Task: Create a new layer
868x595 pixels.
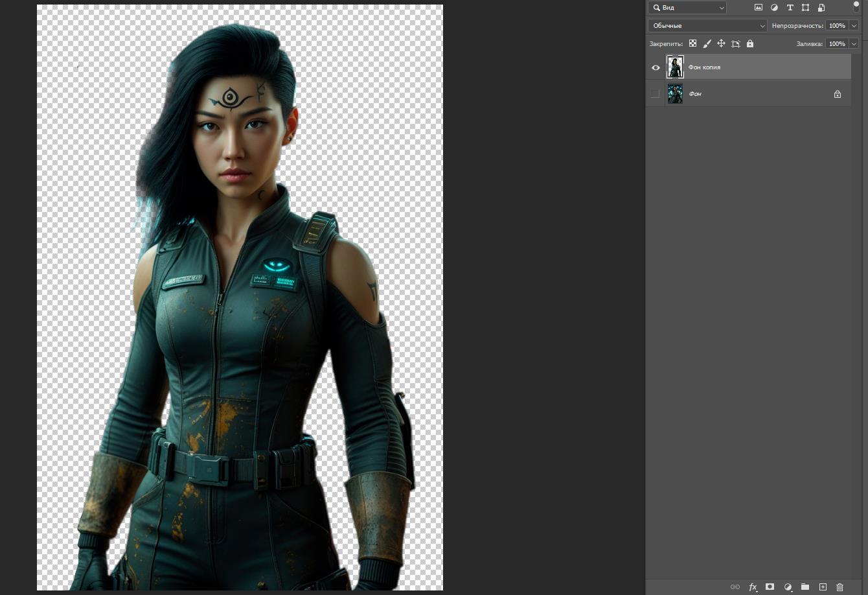Action: coord(823,587)
